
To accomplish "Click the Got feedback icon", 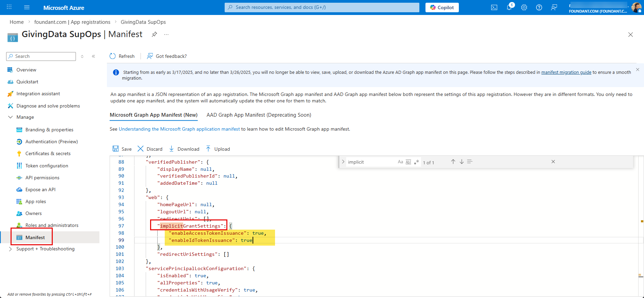I will tap(150, 56).
